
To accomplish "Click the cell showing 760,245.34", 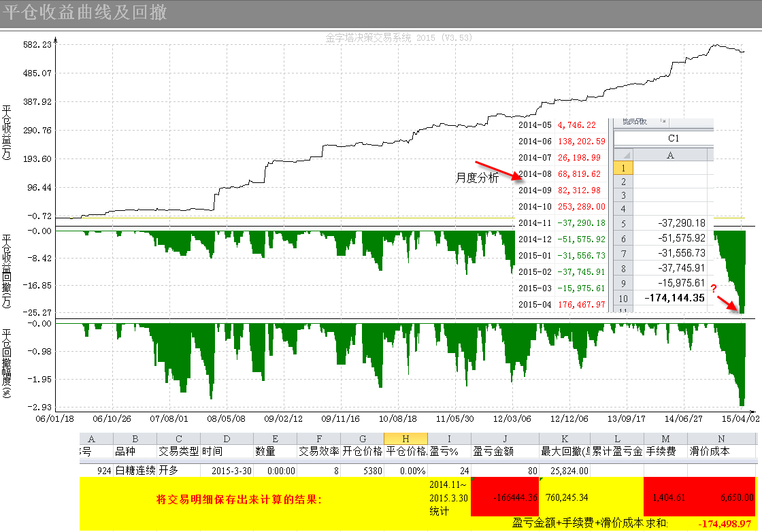I will 565,497.
